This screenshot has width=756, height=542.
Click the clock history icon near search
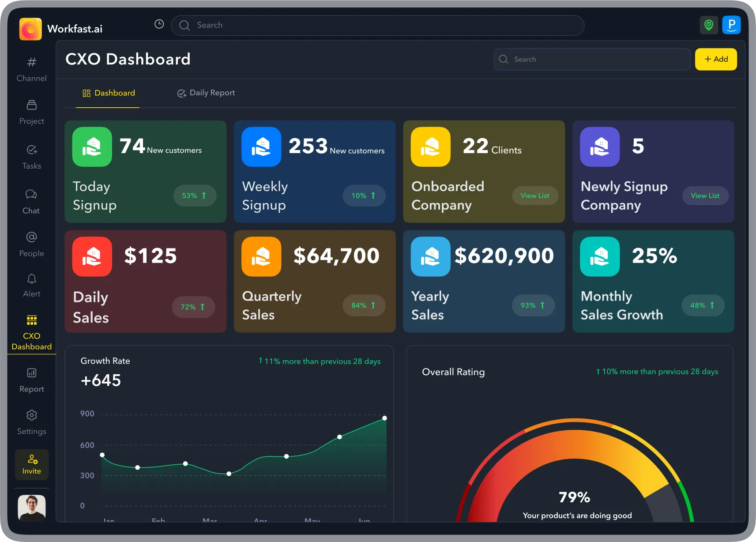[158, 24]
